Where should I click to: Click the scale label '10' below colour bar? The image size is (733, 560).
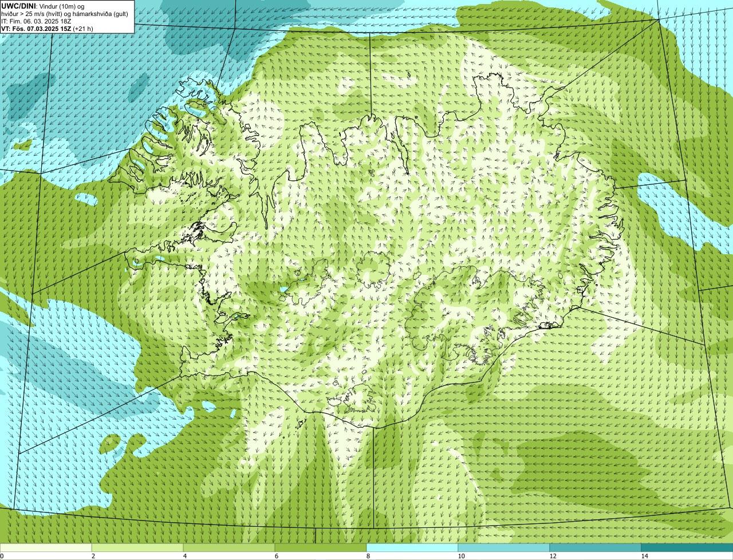coord(461,556)
